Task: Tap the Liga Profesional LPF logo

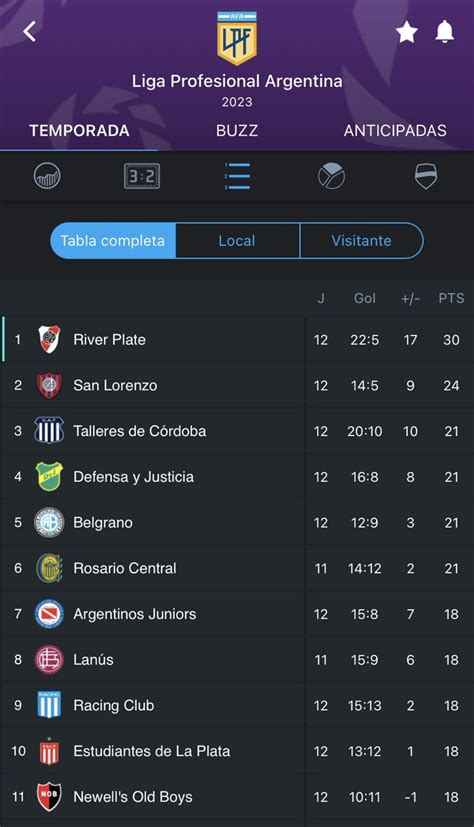Action: pyautogui.click(x=237, y=38)
